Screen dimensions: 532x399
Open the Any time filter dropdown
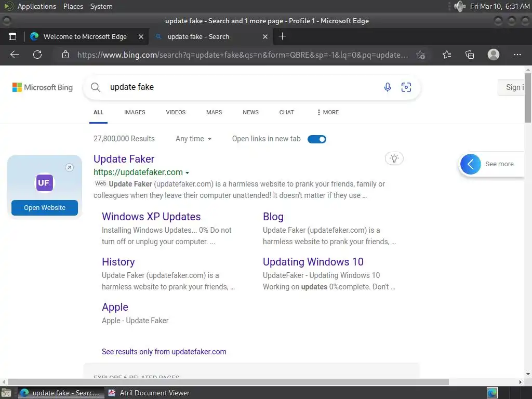click(x=193, y=139)
